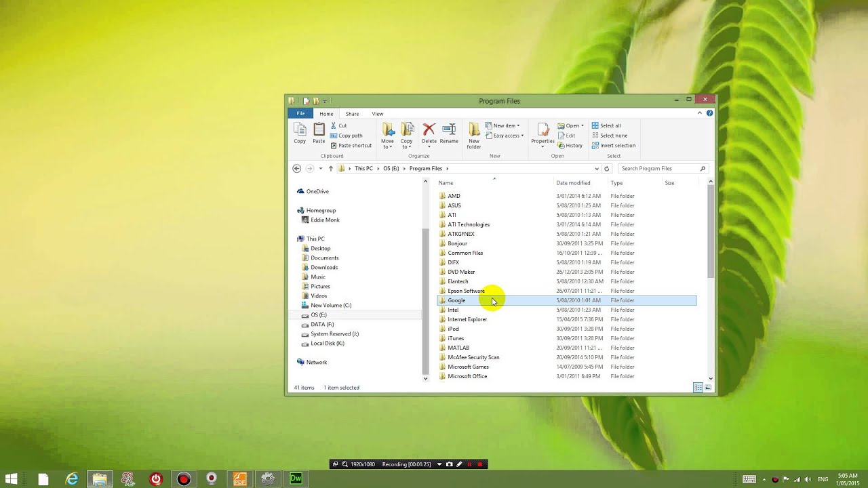The width and height of the screenshot is (868, 488).
Task: Sort by the Type column header
Action: tap(616, 183)
